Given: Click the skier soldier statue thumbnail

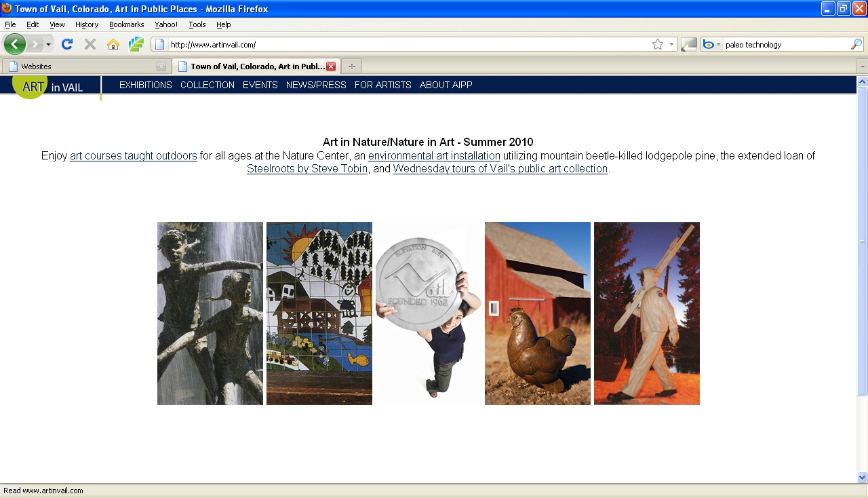Looking at the screenshot, I should (647, 313).
